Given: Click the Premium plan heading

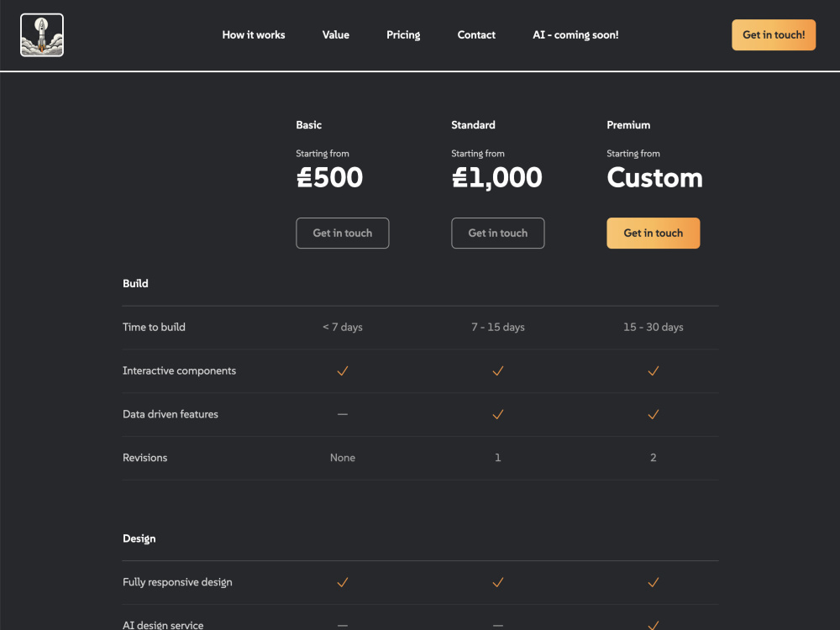Looking at the screenshot, I should click(628, 125).
